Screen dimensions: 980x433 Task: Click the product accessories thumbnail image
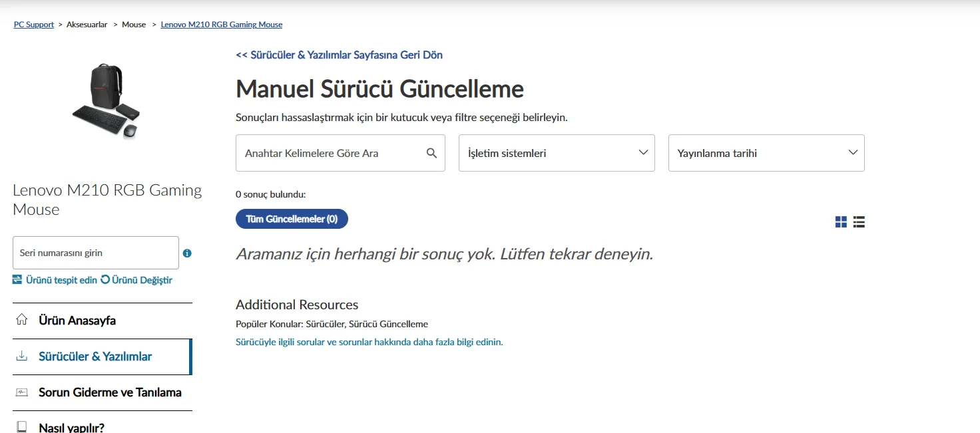(105, 100)
